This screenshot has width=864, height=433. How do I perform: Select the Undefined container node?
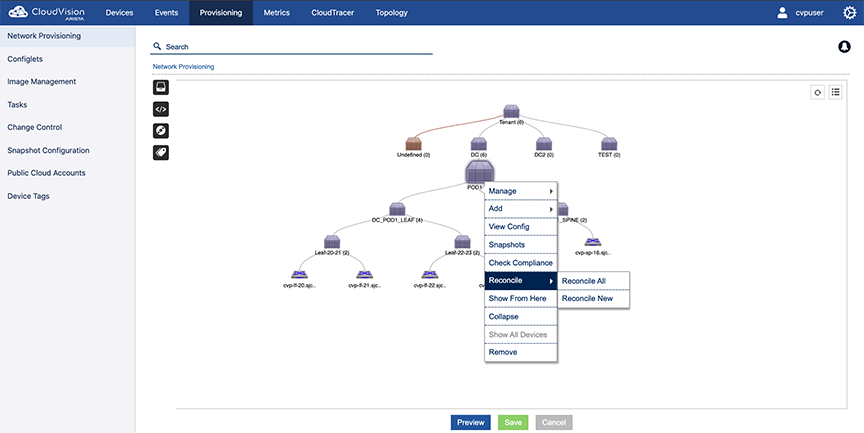(413, 144)
